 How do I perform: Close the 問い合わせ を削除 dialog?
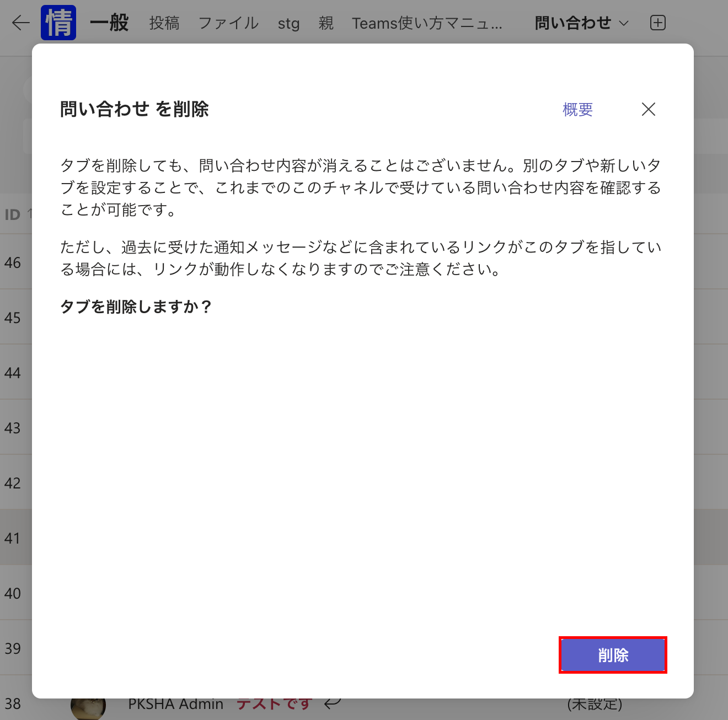(x=649, y=109)
